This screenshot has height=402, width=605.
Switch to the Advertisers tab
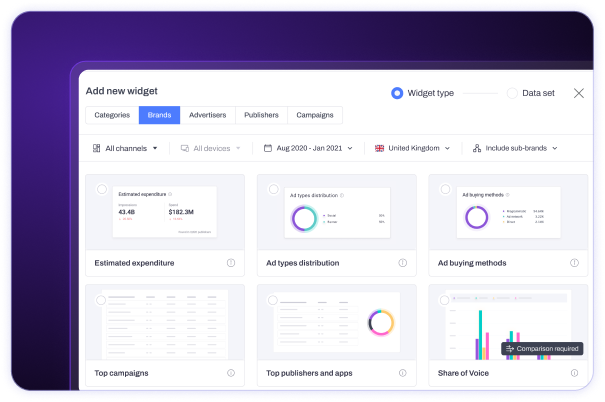click(207, 115)
